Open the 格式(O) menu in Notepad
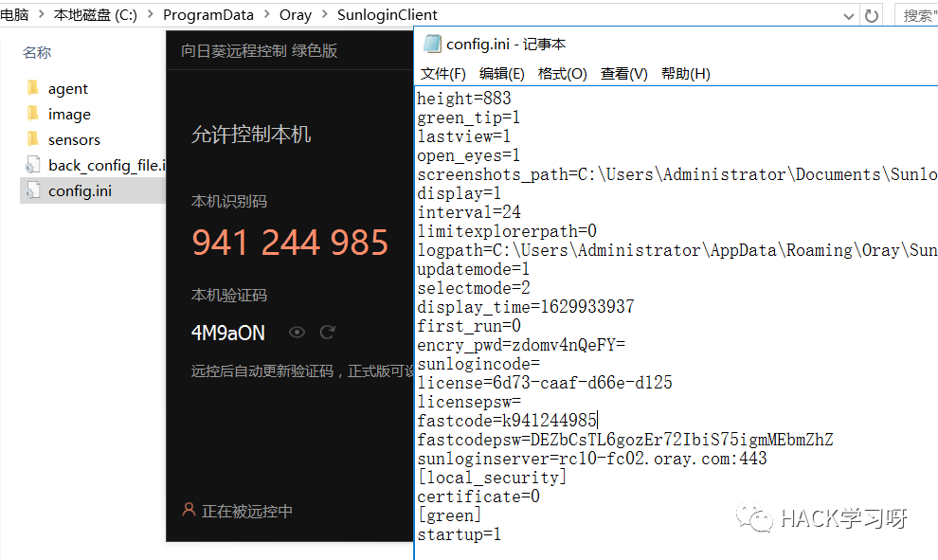This screenshot has width=938, height=560. click(x=562, y=74)
